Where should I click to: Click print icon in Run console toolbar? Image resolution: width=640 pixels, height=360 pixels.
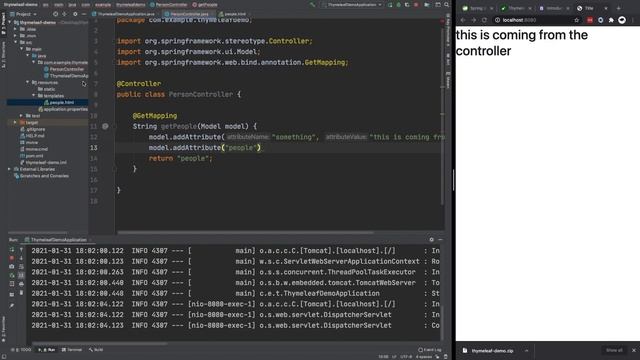[21, 284]
